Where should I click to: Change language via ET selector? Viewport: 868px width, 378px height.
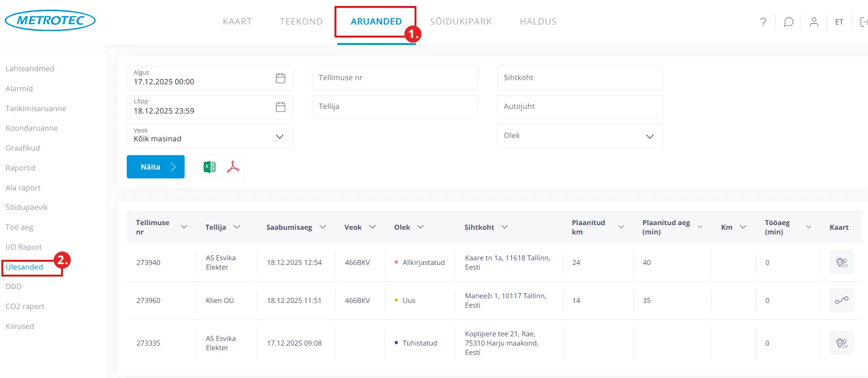(x=839, y=22)
